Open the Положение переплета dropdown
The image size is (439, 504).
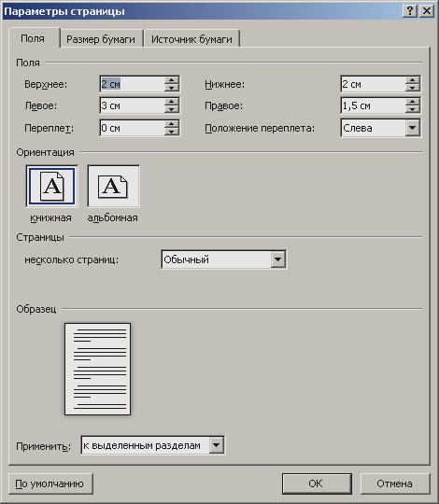pyautogui.click(x=412, y=128)
